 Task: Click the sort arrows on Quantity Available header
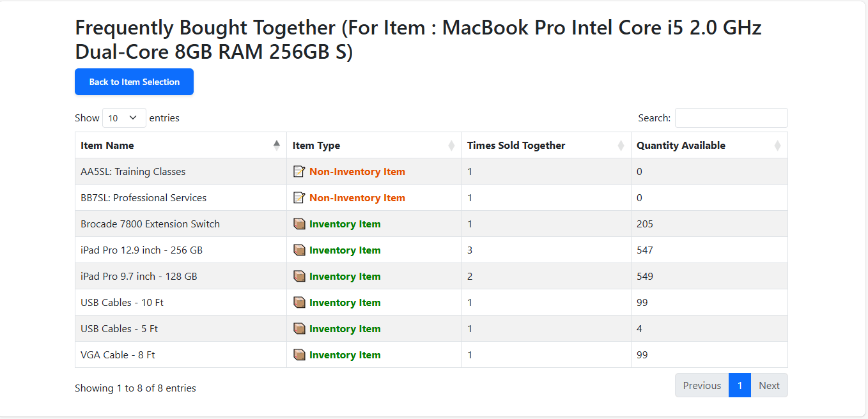pos(778,145)
